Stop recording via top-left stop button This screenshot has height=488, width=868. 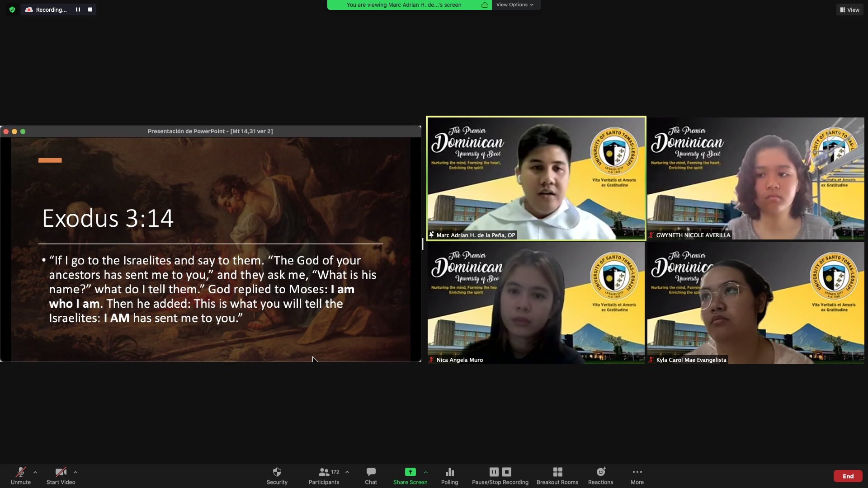(x=90, y=9)
